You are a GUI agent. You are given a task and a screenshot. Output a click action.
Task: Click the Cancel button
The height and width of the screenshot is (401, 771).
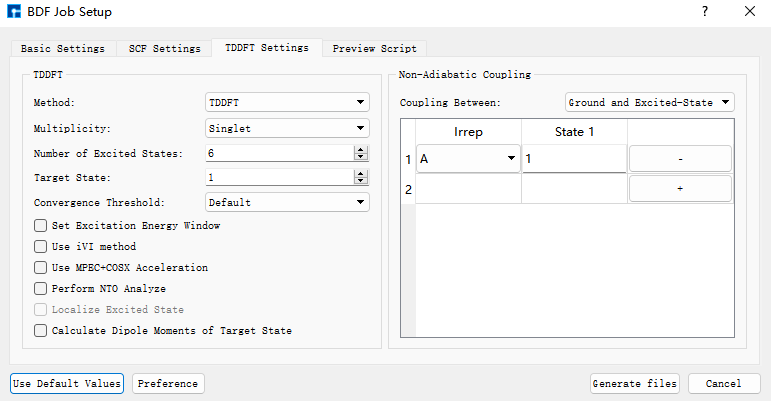point(723,383)
